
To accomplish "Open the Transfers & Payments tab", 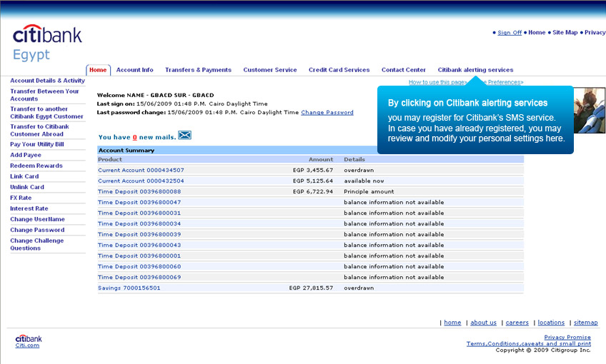I will click(x=198, y=70).
